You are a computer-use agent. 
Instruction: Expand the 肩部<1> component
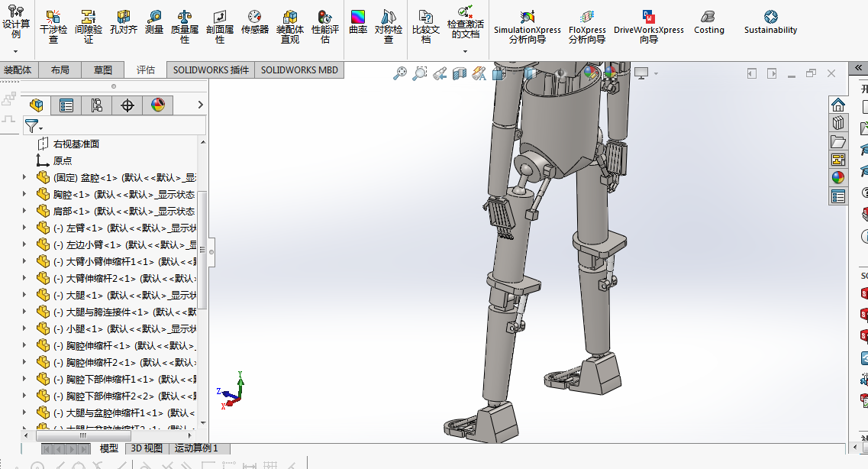coord(24,211)
